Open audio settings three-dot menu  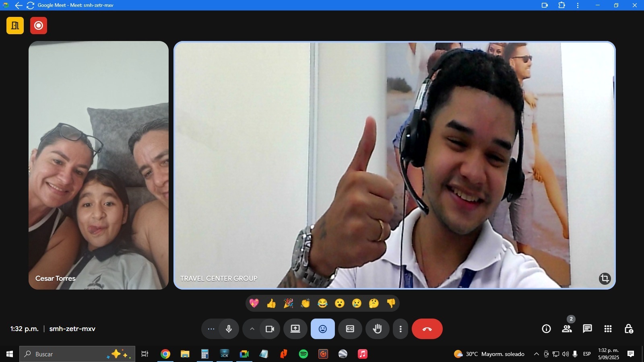point(211,329)
